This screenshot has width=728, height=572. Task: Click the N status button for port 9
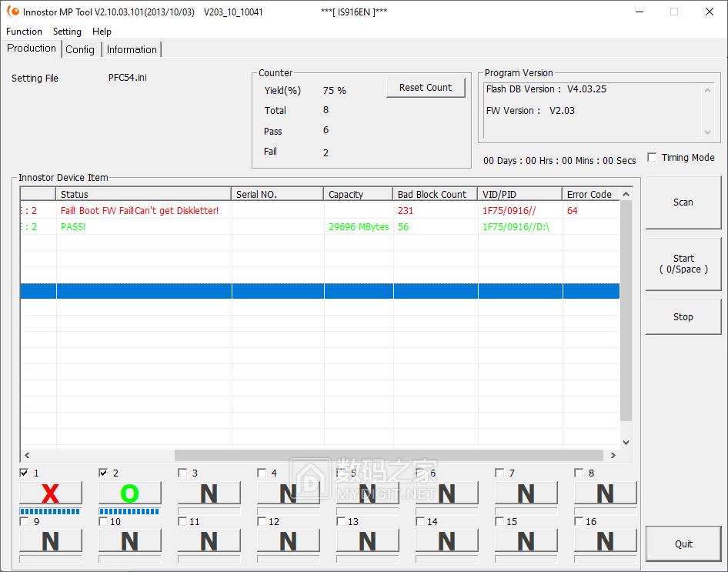(51, 541)
